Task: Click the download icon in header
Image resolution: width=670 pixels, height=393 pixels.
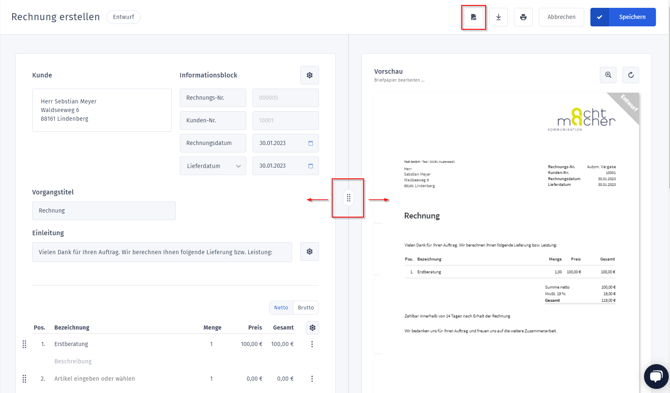Action: tap(498, 17)
